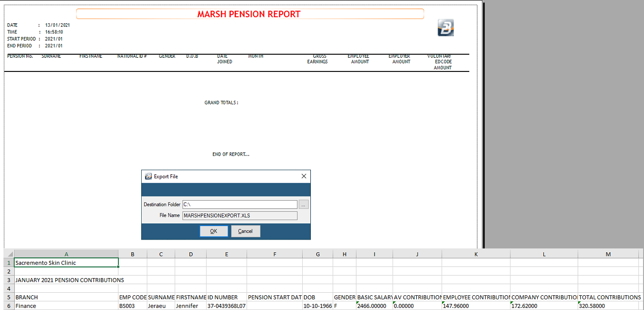Select cell Sacremento Skin Clinic
The width and height of the screenshot is (644, 310).
(66, 263)
